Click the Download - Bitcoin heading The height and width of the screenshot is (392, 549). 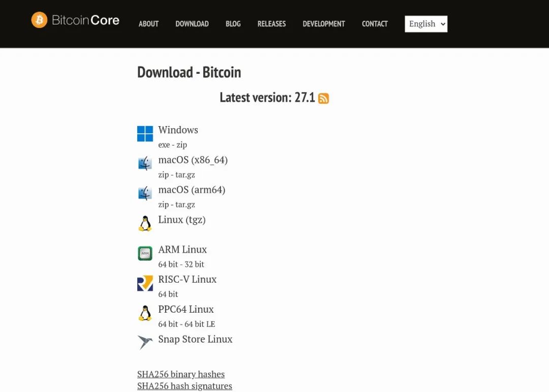189,73
